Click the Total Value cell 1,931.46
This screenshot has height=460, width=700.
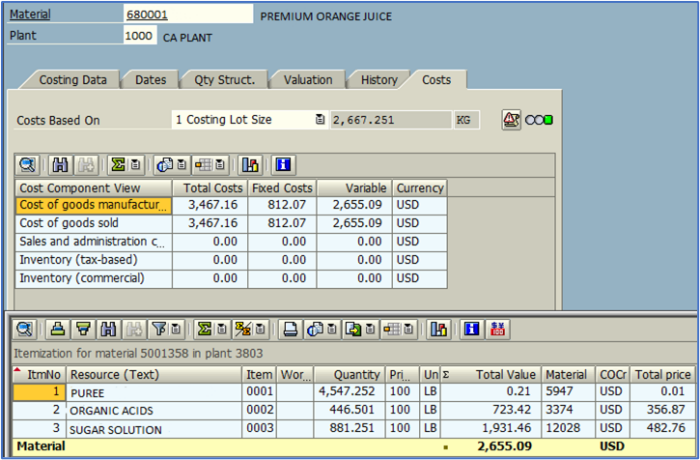point(491,429)
